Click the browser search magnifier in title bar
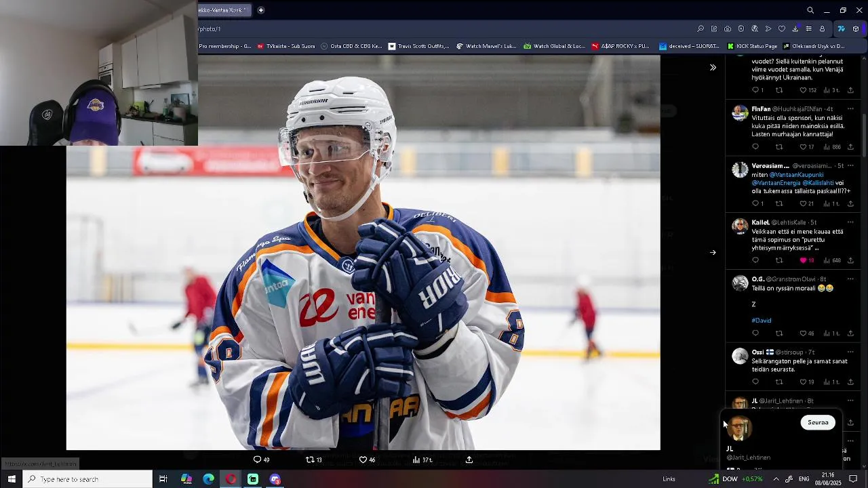 pyautogui.click(x=810, y=10)
